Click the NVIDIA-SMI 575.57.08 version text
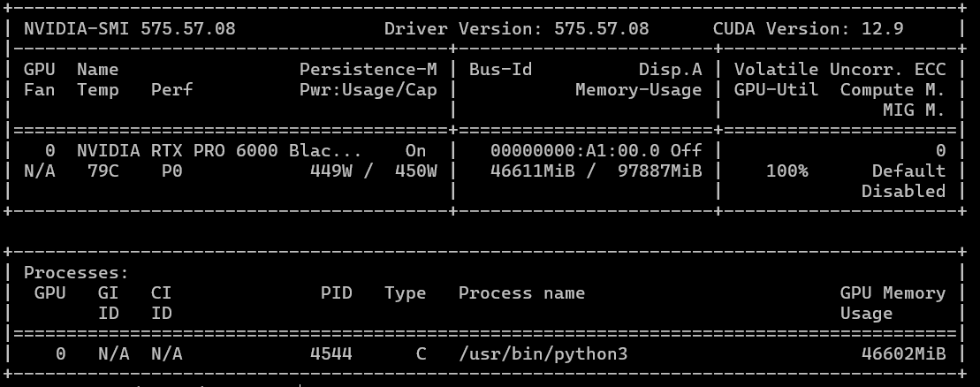Screen dimensions: 980x387 tap(129, 28)
